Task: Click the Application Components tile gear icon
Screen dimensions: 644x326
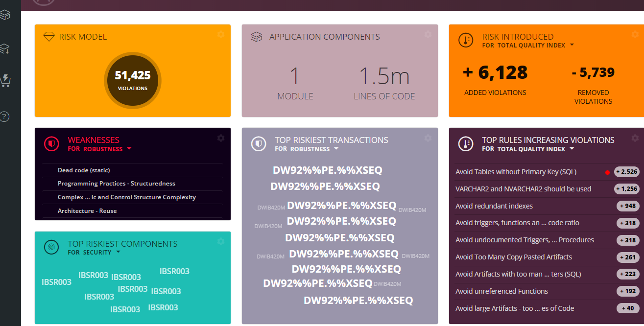Action: [x=428, y=34]
